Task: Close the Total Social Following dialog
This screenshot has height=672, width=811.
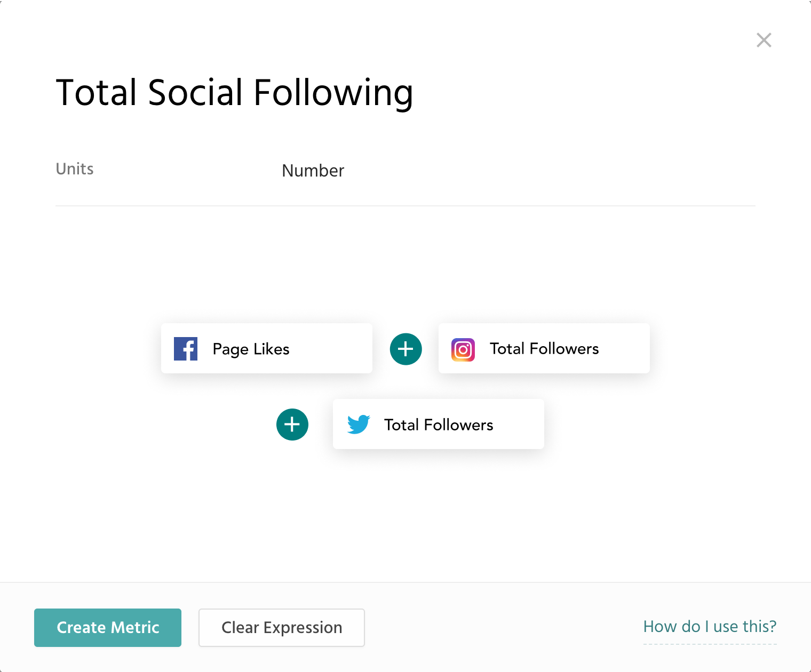Action: (764, 40)
